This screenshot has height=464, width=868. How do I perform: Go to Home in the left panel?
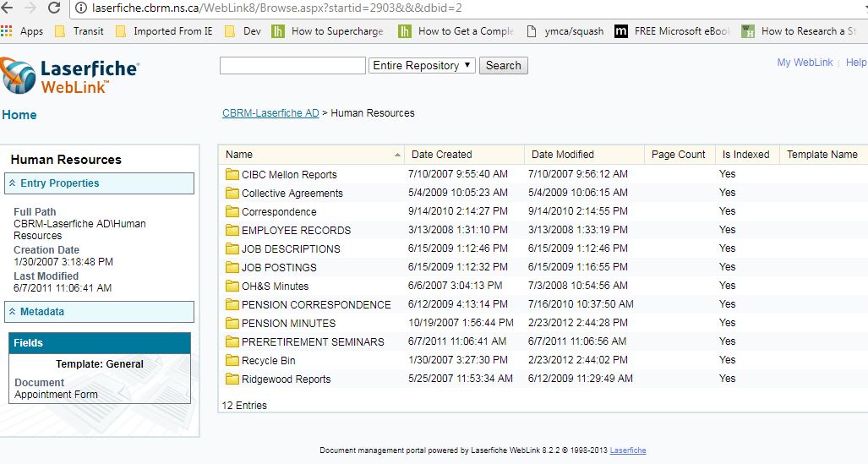pos(19,115)
